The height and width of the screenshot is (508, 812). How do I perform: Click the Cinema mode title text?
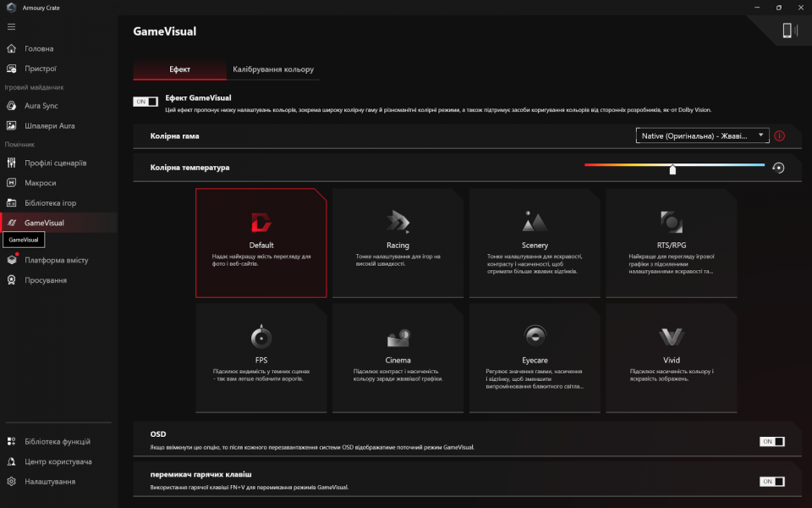tap(398, 361)
